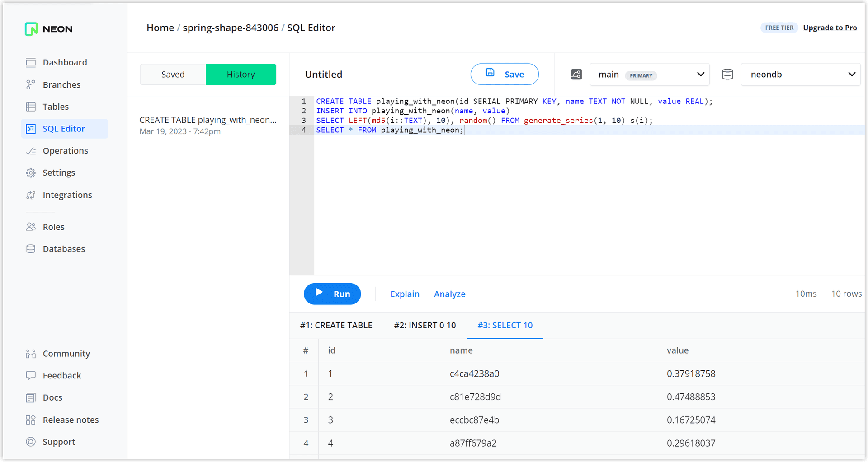Go to Branches in the sidebar
868x462 pixels.
click(61, 84)
